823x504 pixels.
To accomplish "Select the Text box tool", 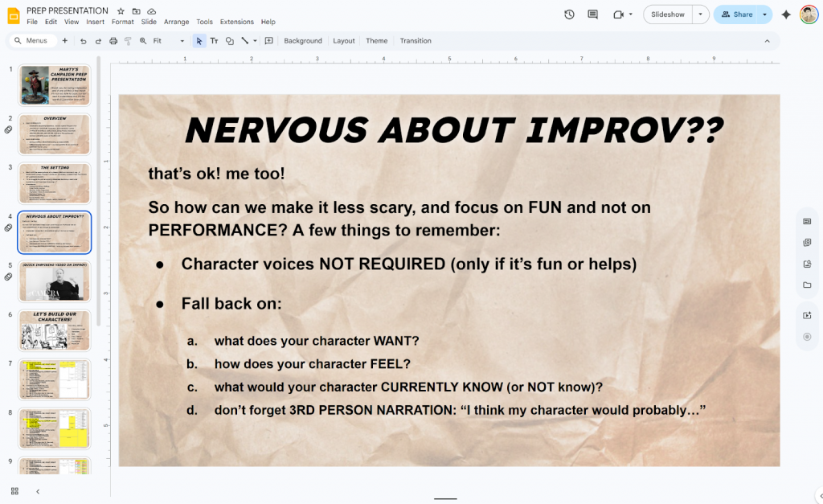I will pyautogui.click(x=215, y=41).
